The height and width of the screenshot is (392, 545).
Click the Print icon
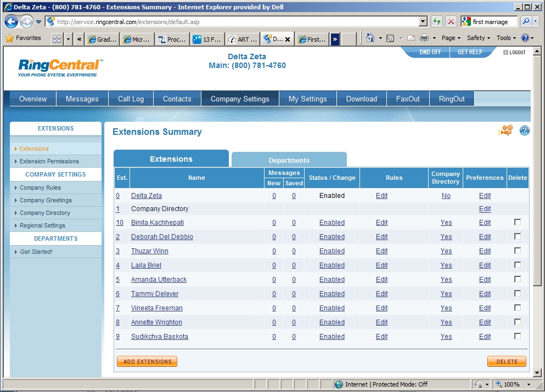(x=424, y=38)
